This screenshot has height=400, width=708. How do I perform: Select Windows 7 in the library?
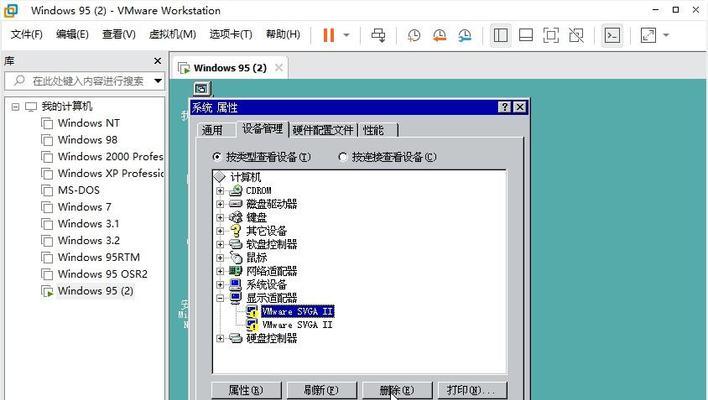click(84, 207)
